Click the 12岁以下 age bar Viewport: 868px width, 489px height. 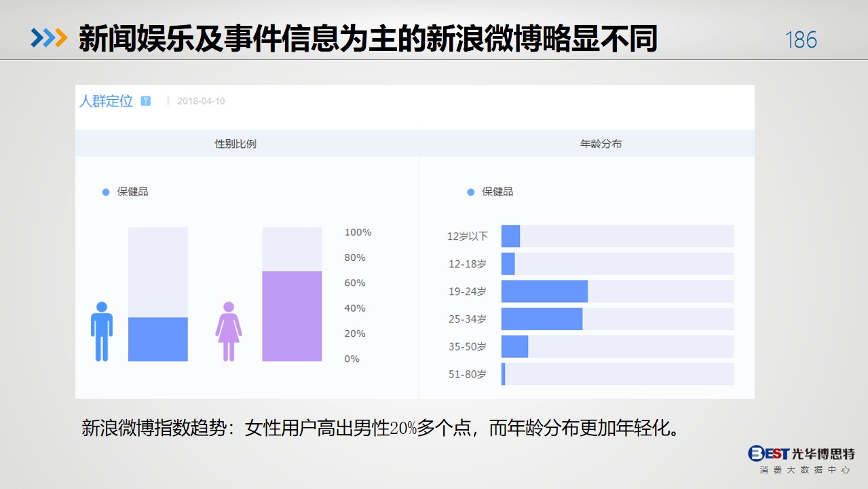click(510, 236)
